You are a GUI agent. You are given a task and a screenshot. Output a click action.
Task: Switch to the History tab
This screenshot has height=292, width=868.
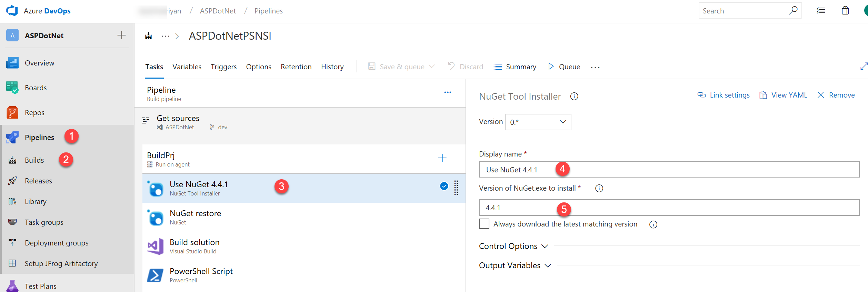tap(332, 67)
